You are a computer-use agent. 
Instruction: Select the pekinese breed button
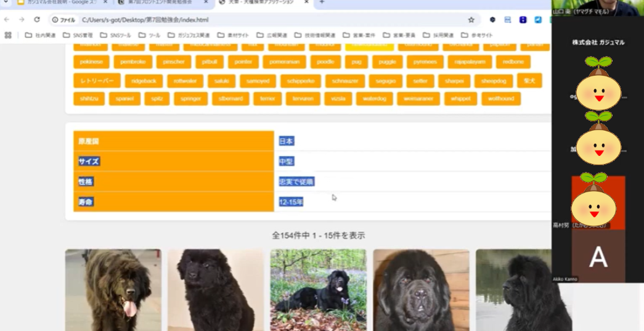(91, 62)
